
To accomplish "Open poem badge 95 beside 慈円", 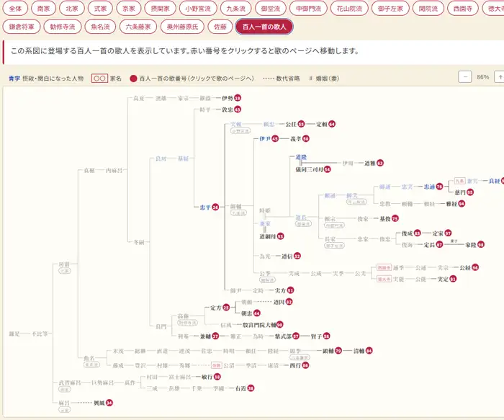I will click(470, 192).
